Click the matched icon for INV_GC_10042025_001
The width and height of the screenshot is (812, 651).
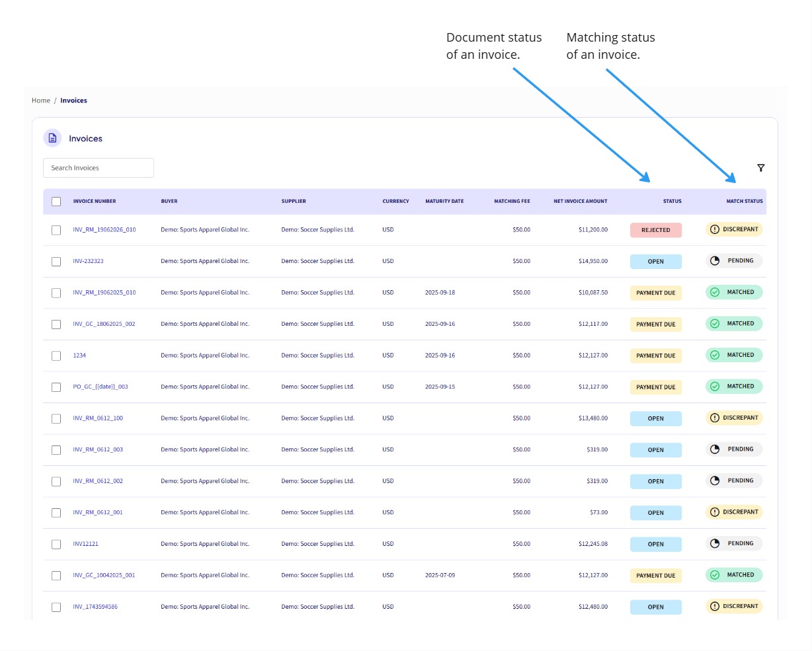click(715, 575)
